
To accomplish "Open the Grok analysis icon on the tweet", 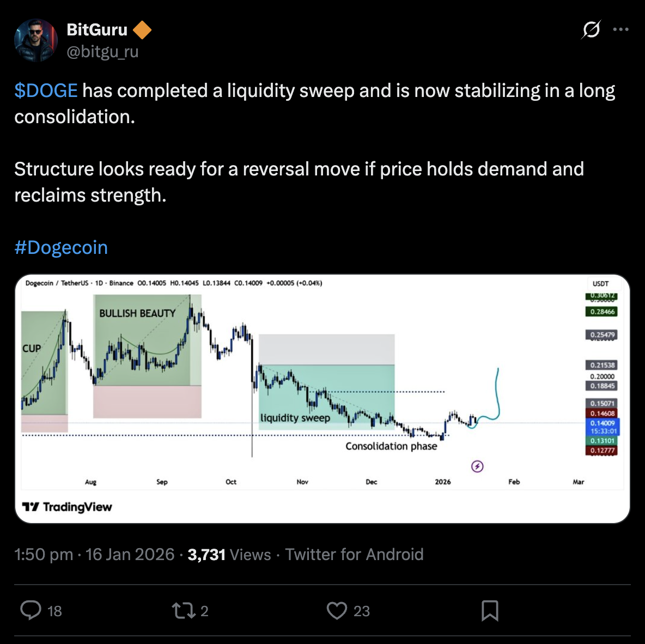I will (x=592, y=30).
